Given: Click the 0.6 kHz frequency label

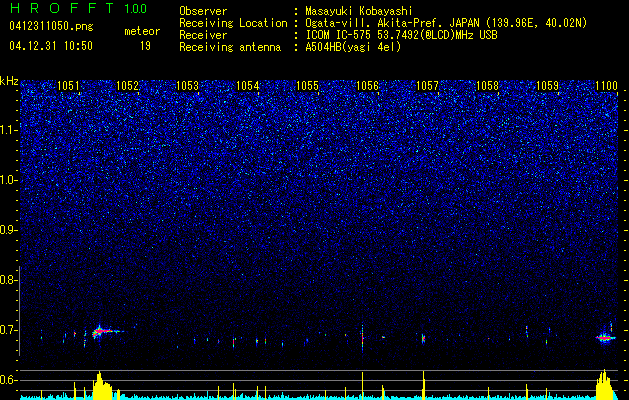Looking at the screenshot, I should pyautogui.click(x=9, y=380).
